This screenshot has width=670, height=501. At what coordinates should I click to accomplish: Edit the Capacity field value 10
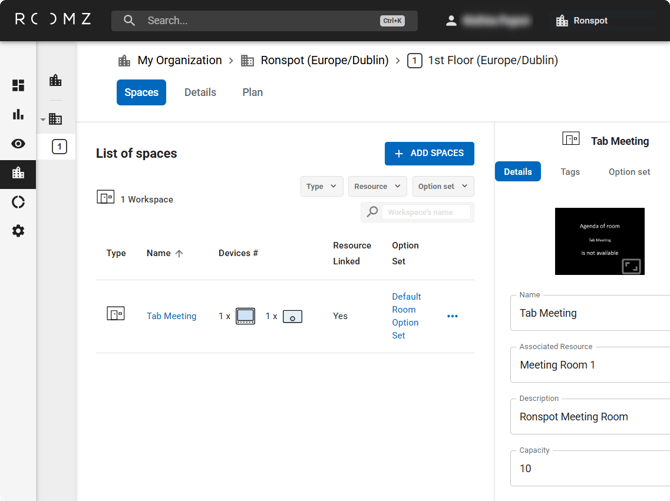click(590, 469)
